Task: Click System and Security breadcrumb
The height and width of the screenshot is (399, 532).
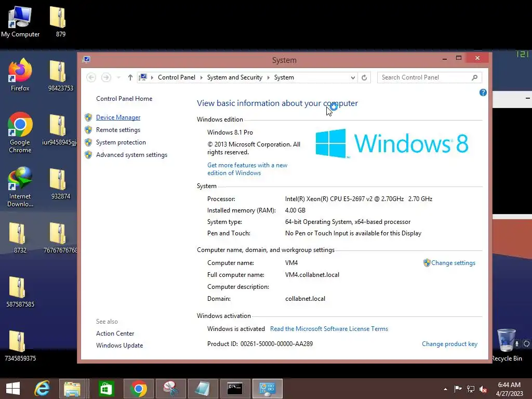Action: pos(235,77)
